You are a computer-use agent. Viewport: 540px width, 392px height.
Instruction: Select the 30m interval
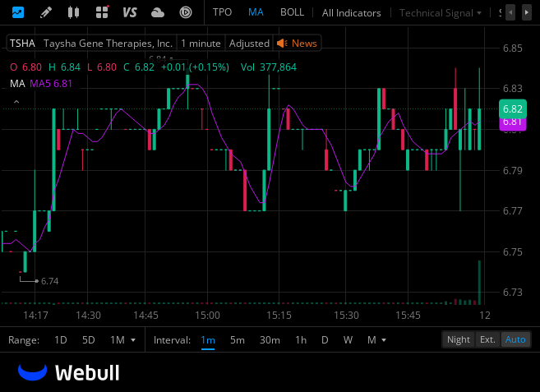click(270, 340)
